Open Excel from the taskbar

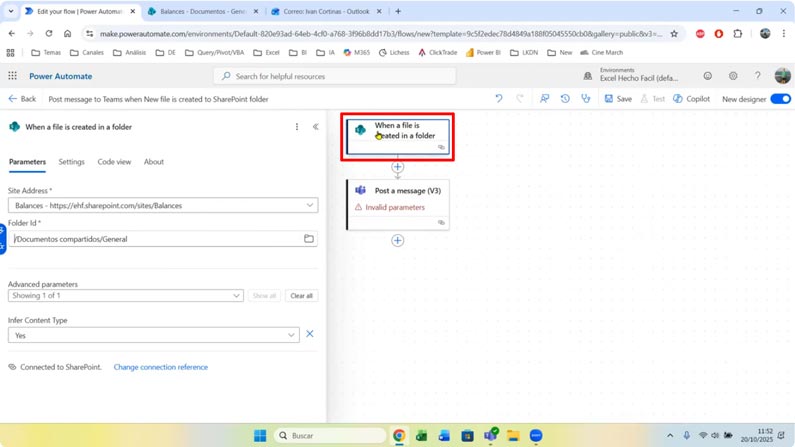click(421, 435)
